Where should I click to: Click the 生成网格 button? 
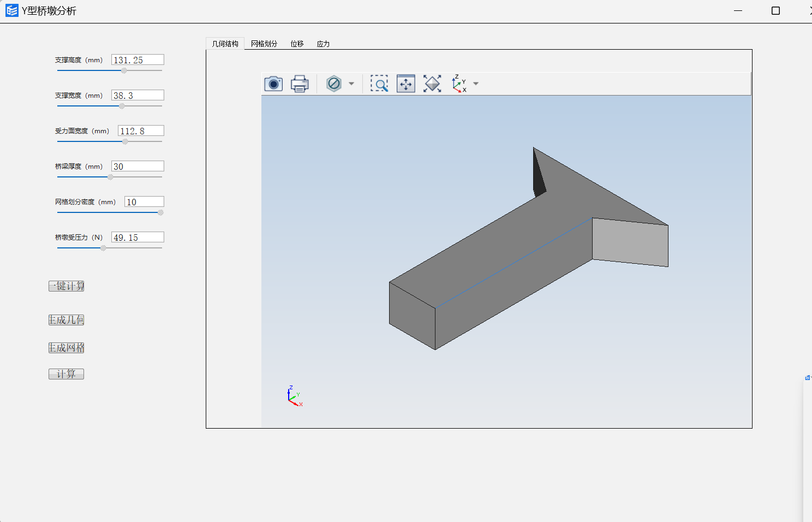coord(66,348)
